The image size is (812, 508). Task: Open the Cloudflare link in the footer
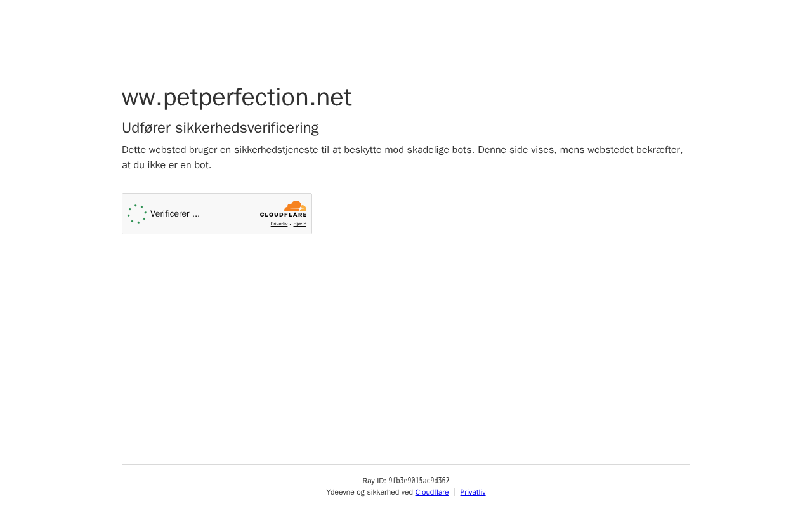click(432, 492)
